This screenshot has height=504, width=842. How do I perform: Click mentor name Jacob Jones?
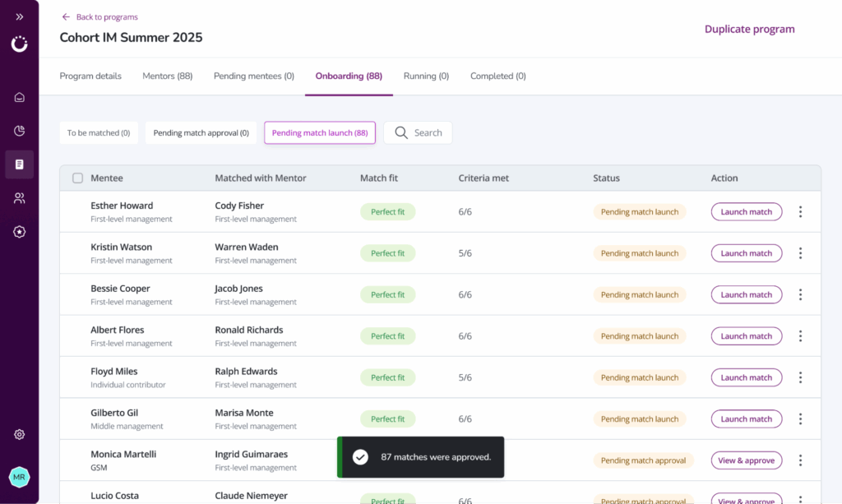click(x=239, y=289)
